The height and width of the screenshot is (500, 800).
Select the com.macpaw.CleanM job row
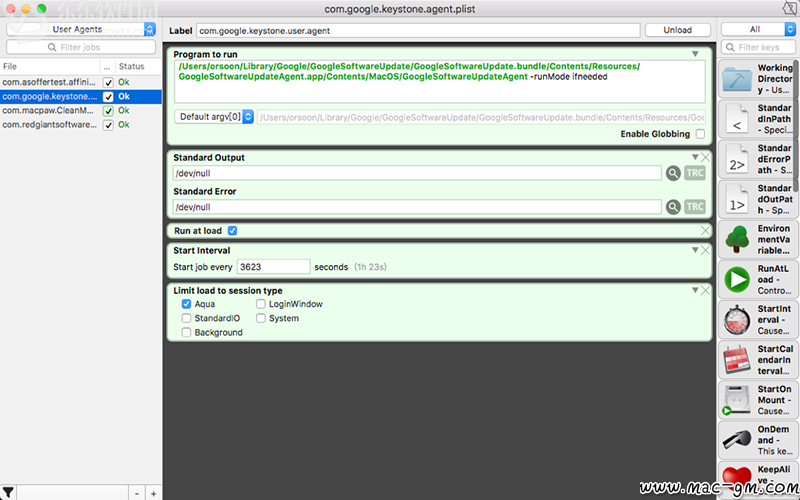coord(81,111)
